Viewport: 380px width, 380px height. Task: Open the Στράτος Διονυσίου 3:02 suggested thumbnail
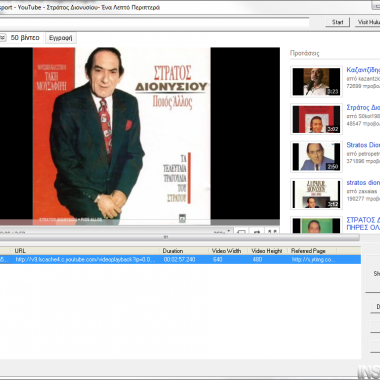click(316, 119)
